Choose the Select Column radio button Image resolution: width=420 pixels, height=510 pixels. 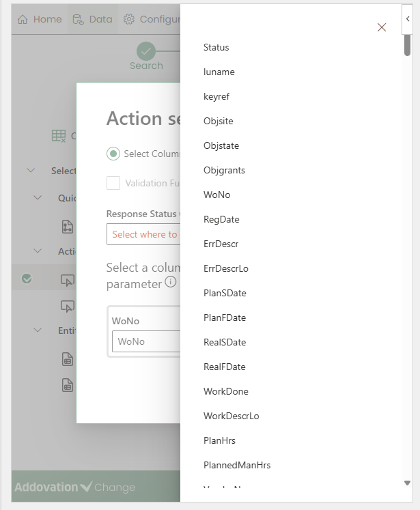pos(113,154)
